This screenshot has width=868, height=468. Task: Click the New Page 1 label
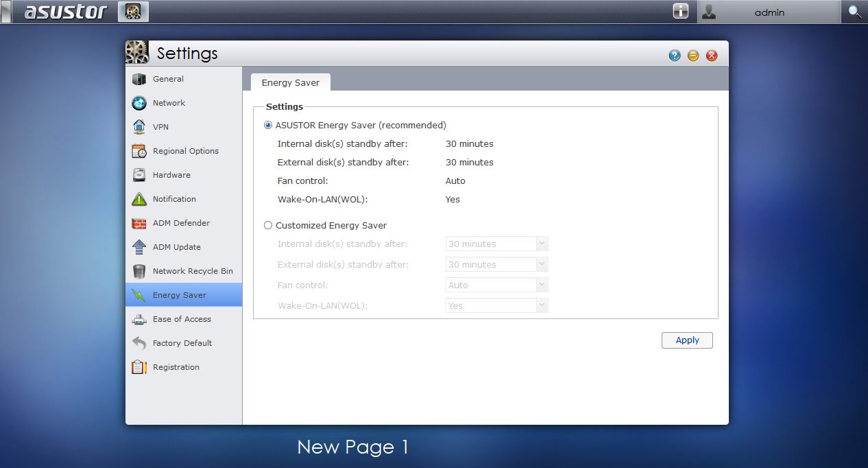353,447
